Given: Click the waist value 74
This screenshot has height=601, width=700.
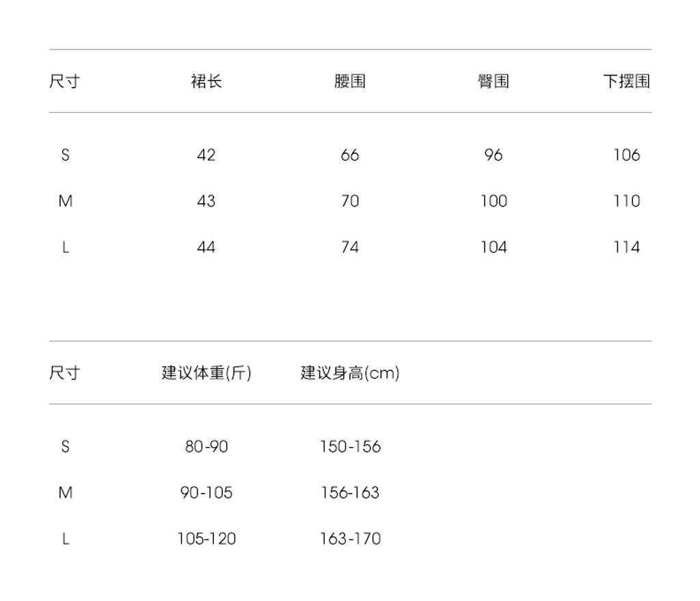Looking at the screenshot, I should (349, 247).
